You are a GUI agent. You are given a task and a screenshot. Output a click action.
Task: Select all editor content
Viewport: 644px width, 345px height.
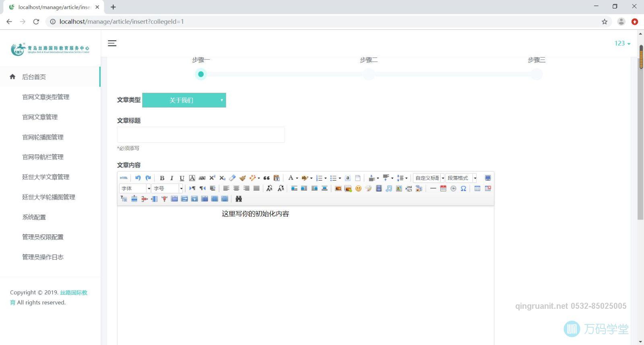click(348, 178)
